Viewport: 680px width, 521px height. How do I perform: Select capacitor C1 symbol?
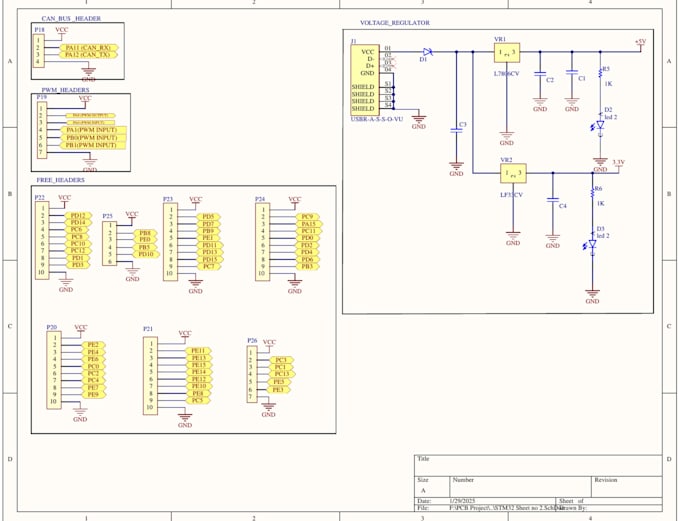pyautogui.click(x=572, y=72)
